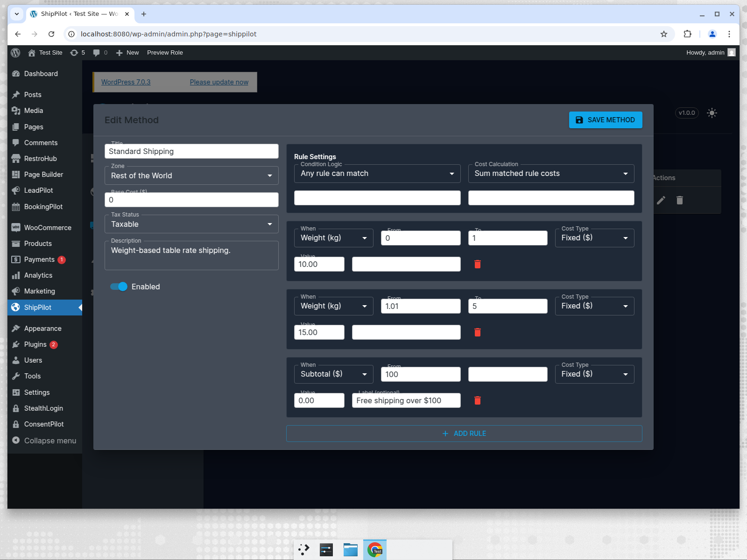The height and width of the screenshot is (560, 747).
Task: Click the Collapse menu button
Action: tap(44, 441)
